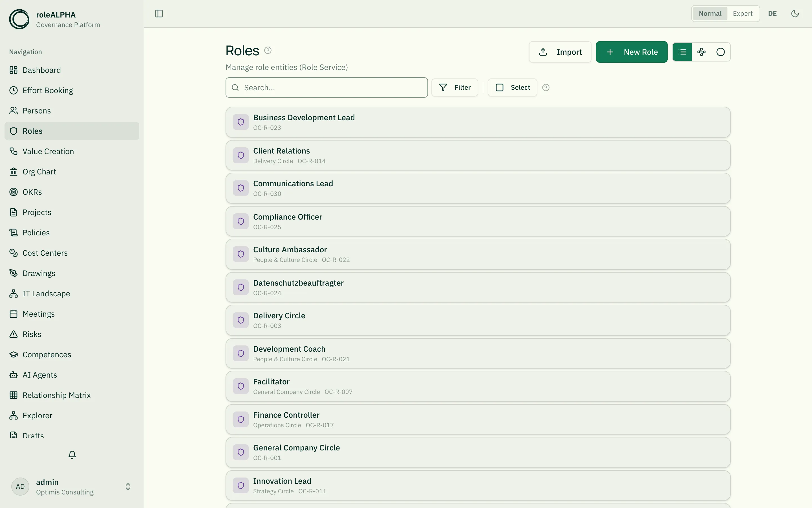
Task: Toggle dark mode moon icon
Action: 795,14
